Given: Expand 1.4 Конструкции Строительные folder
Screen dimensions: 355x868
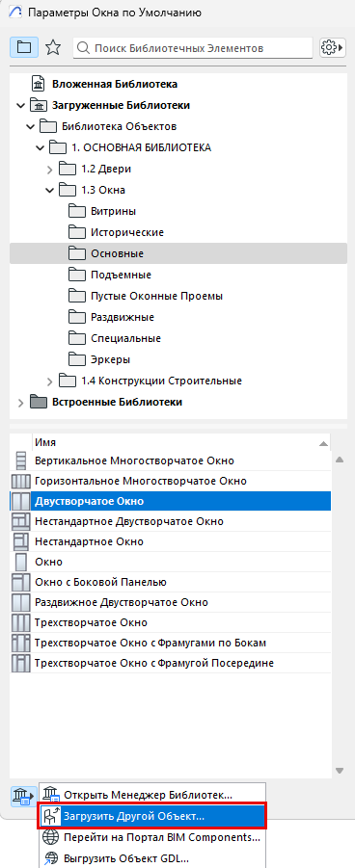Looking at the screenshot, I should pyautogui.click(x=49, y=381).
